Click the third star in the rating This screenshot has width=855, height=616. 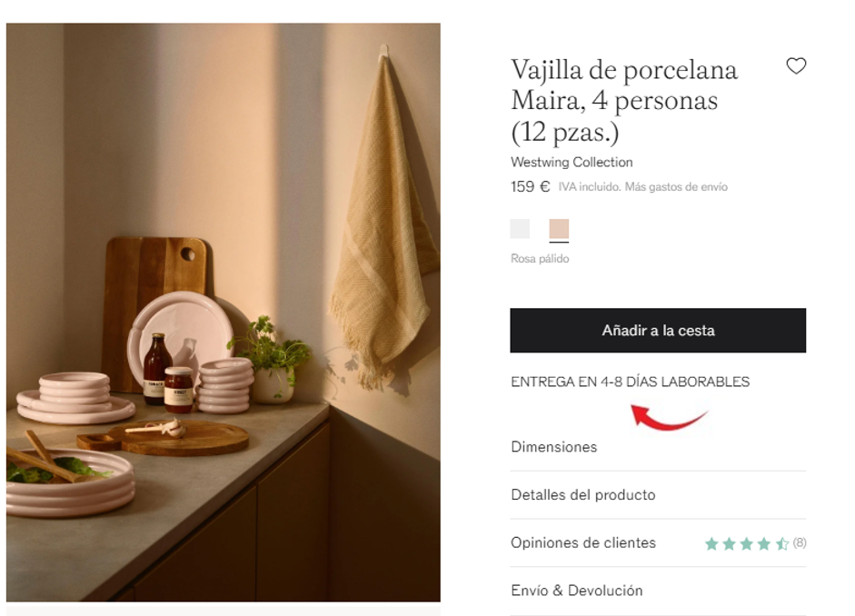pyautogui.click(x=747, y=543)
